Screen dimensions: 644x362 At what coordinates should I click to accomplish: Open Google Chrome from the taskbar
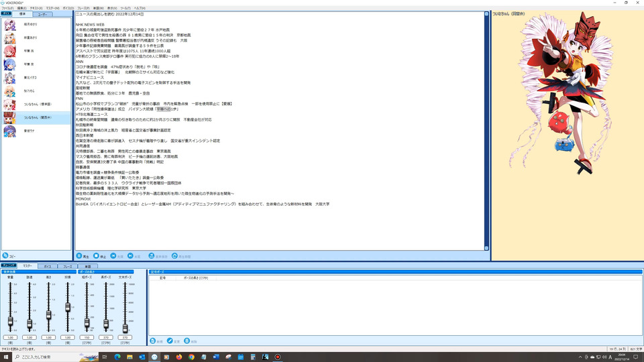pyautogui.click(x=191, y=357)
